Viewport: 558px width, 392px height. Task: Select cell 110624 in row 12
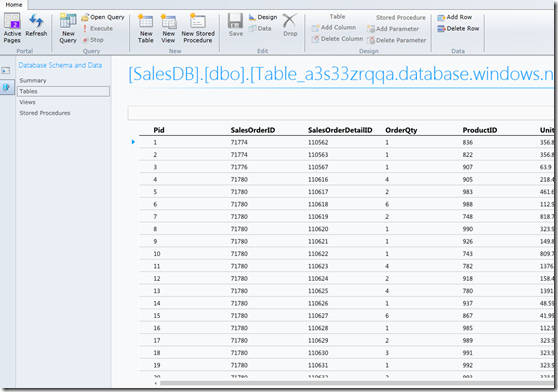pyautogui.click(x=318, y=279)
